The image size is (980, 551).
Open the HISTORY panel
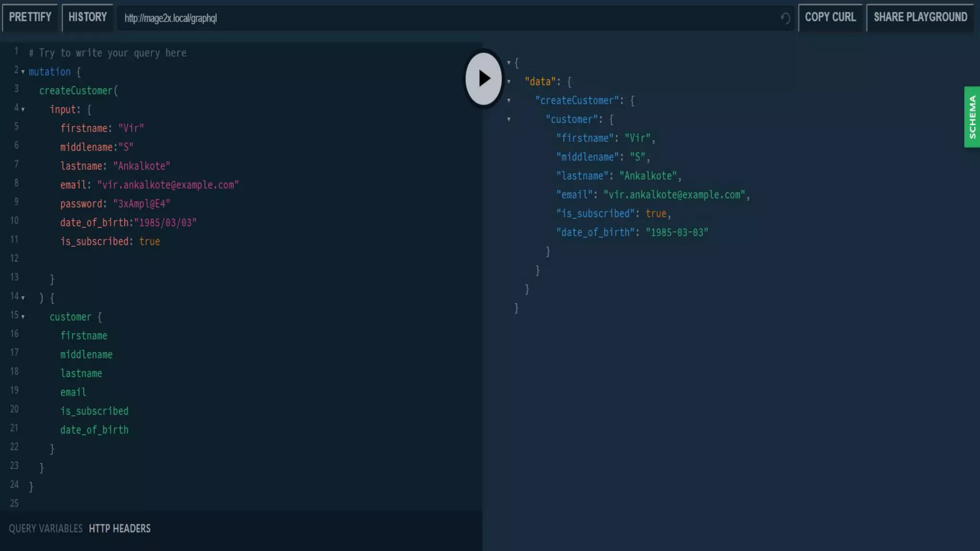pyautogui.click(x=88, y=17)
